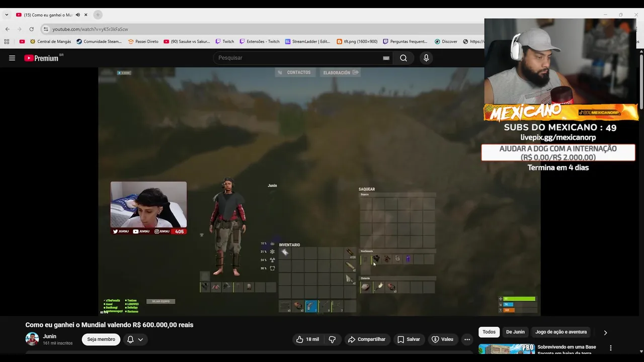The image size is (644, 362).
Task: Open the YouTube guide hamburger menu
Action: click(x=12, y=58)
